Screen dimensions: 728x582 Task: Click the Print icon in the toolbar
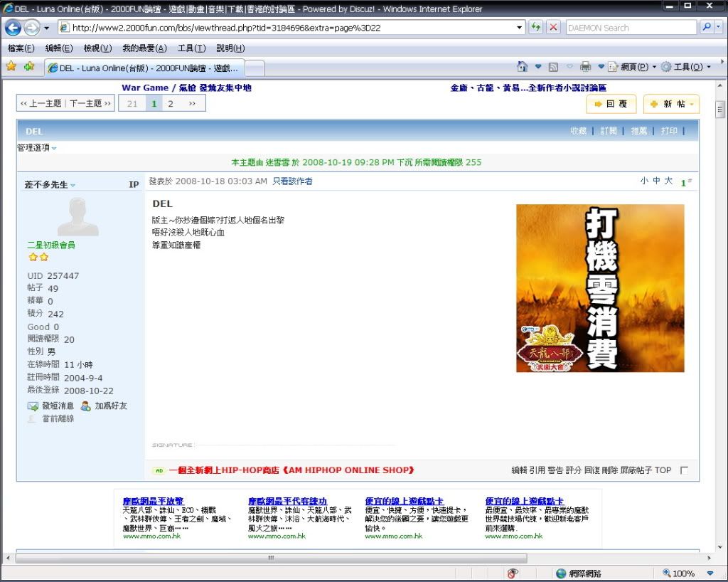pyautogui.click(x=585, y=67)
